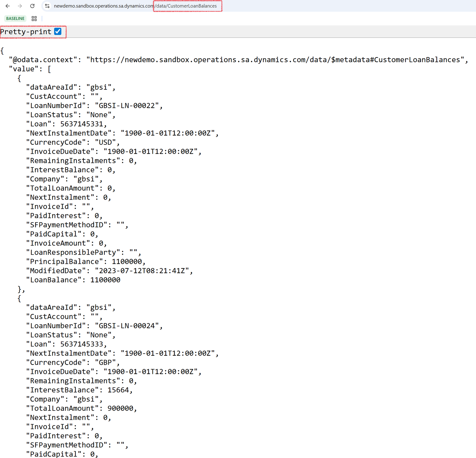The height and width of the screenshot is (458, 476).
Task: Open the apps grid bookmark icon
Action: tap(34, 19)
